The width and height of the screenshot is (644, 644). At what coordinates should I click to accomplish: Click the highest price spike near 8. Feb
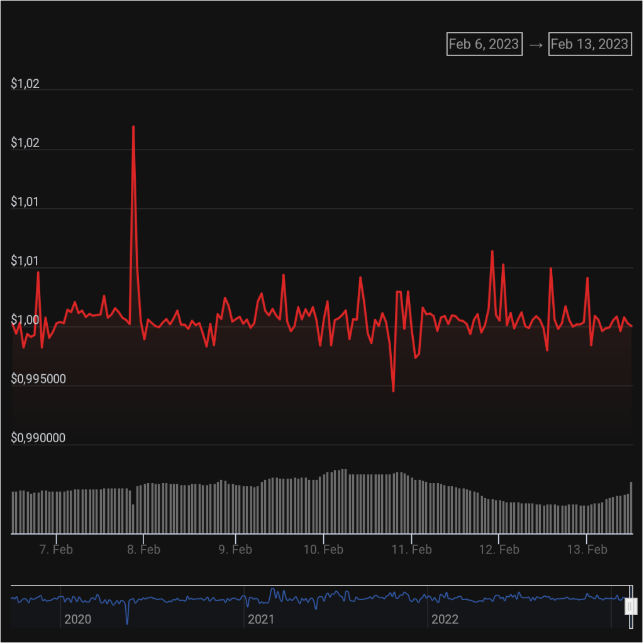133,127
